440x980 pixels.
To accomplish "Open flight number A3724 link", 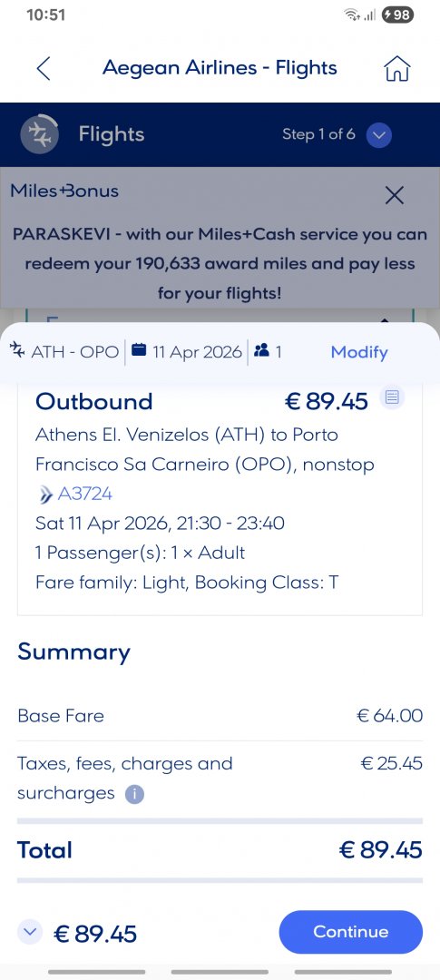I will click(85, 494).
